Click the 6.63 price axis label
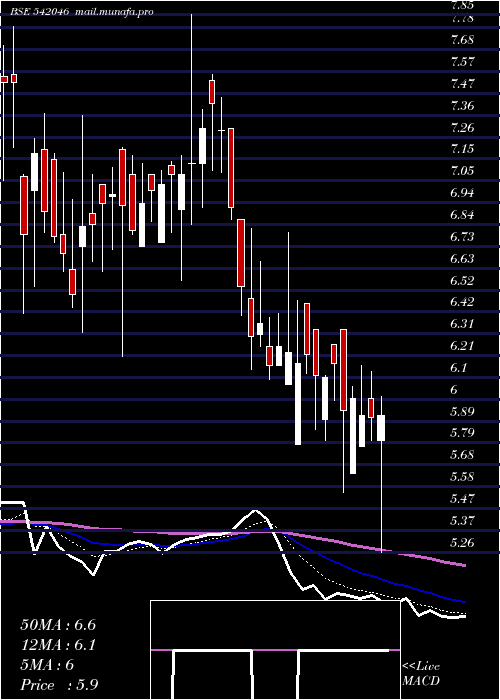Screen dimensions: 500x700 pos(462,258)
